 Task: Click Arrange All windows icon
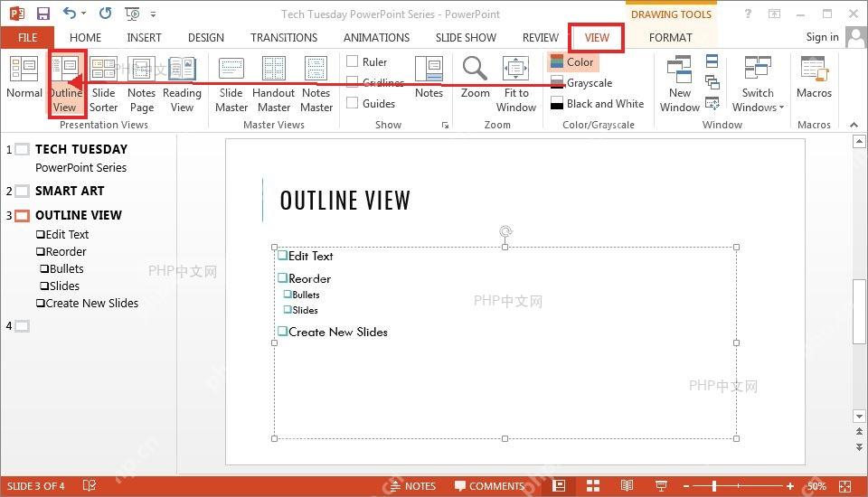(712, 61)
